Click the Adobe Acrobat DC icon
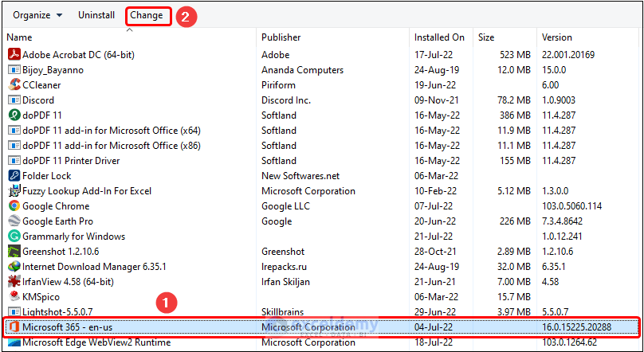Image resolution: width=644 pixels, height=352 pixels. tap(14, 55)
